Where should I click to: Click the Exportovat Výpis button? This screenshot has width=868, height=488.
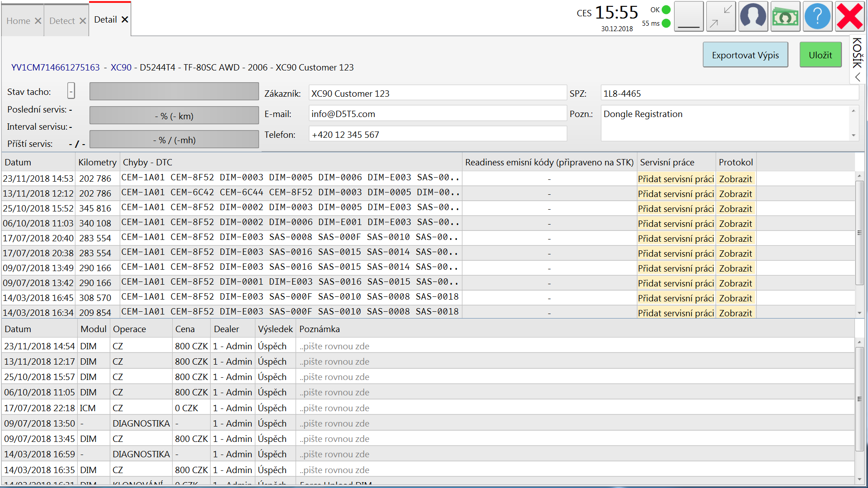pos(745,55)
